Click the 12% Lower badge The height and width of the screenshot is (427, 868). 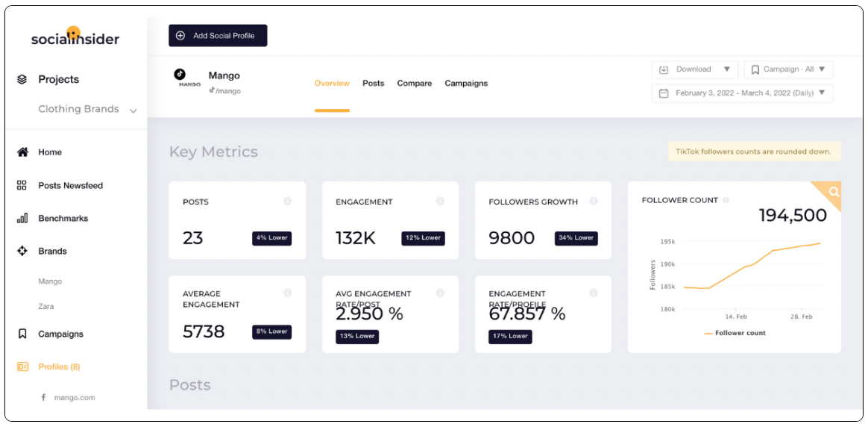[x=423, y=238]
